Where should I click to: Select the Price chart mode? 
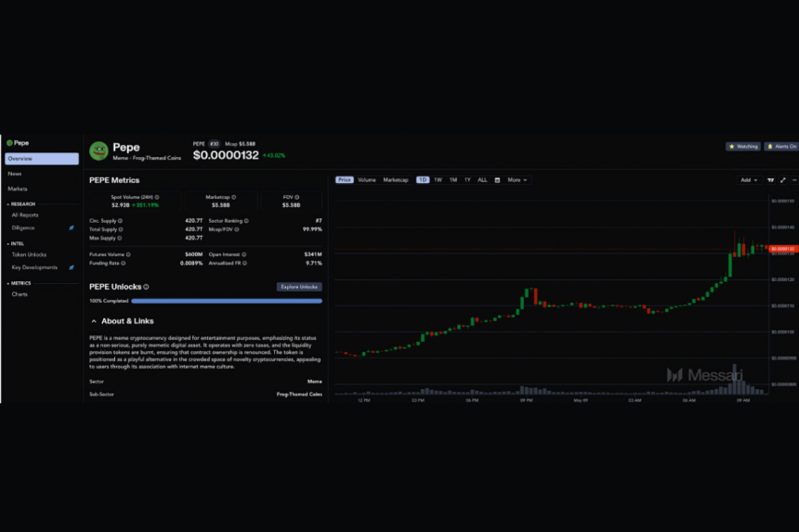pyautogui.click(x=345, y=180)
